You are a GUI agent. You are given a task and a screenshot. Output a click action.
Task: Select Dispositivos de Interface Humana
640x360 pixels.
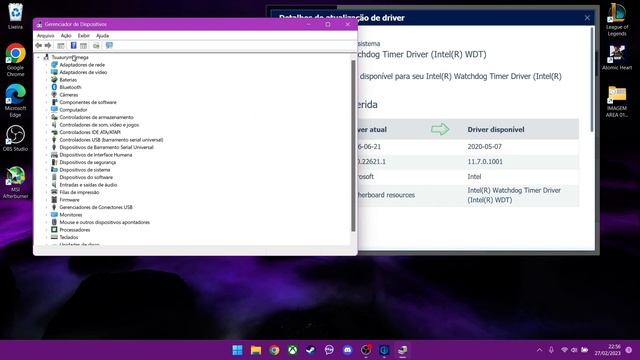[96, 155]
